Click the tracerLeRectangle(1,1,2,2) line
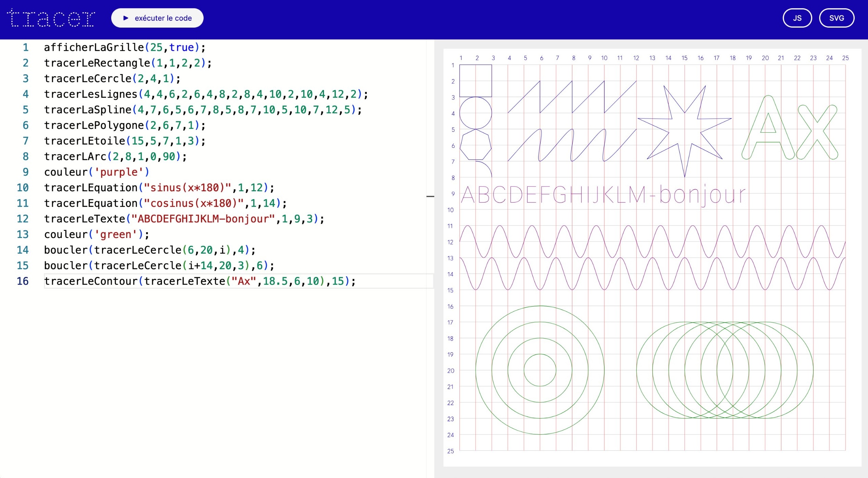This screenshot has width=868, height=478. 128,63
